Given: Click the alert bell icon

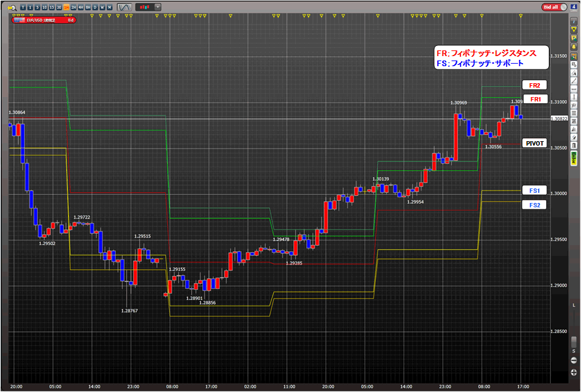Looking at the screenshot, I should coord(574,47).
